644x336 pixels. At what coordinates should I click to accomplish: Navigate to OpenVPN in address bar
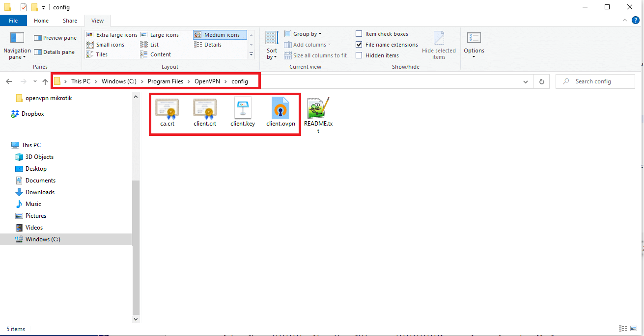pos(207,81)
